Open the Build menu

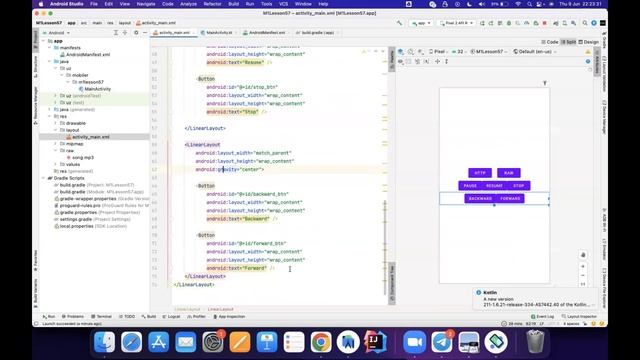pyautogui.click(x=233, y=4)
